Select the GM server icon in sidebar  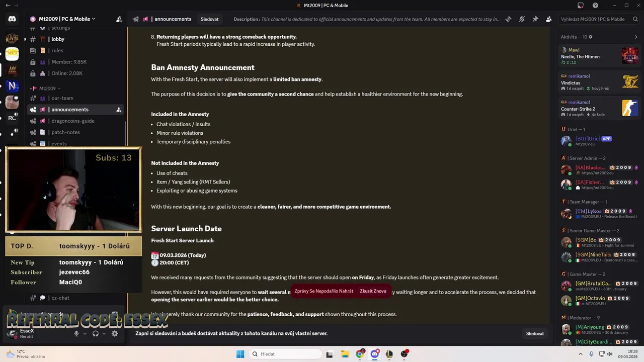[12, 53]
